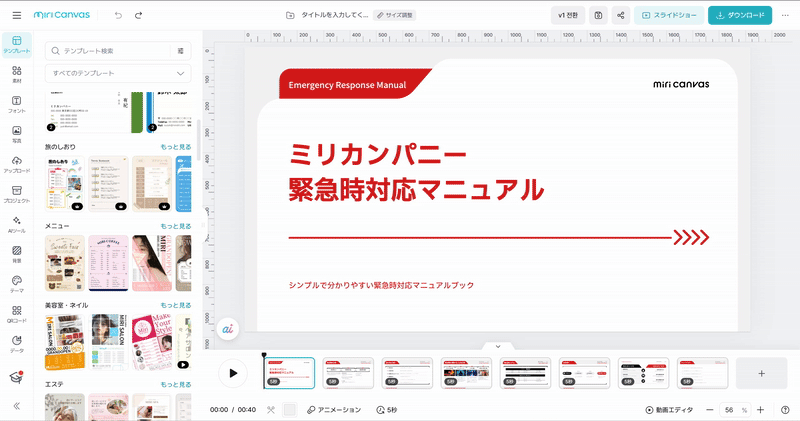Zoom in with the plus button
Image resolution: width=800 pixels, height=421 pixels.
(x=760, y=410)
